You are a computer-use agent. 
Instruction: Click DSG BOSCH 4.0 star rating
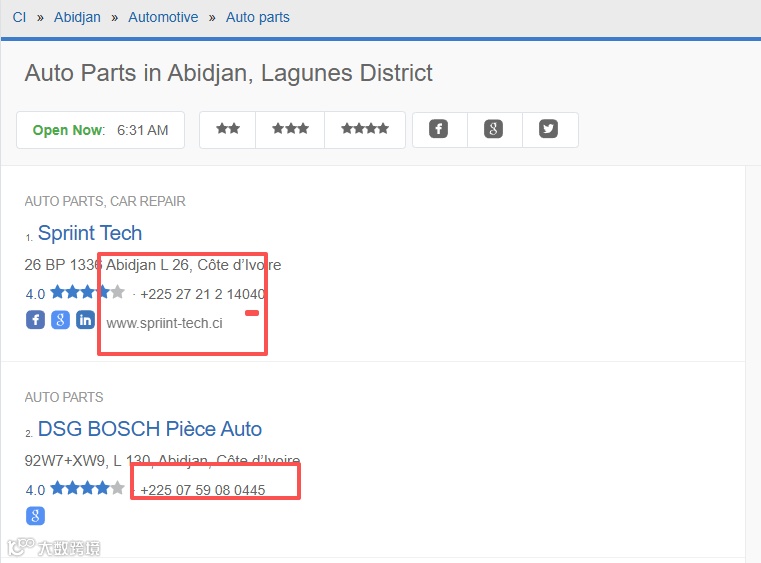[x=75, y=489]
